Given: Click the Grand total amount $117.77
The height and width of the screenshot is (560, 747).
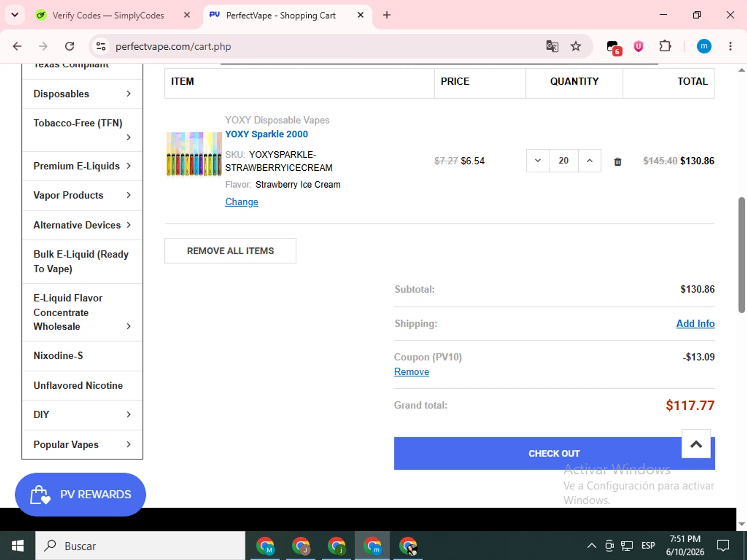Looking at the screenshot, I should point(690,406).
